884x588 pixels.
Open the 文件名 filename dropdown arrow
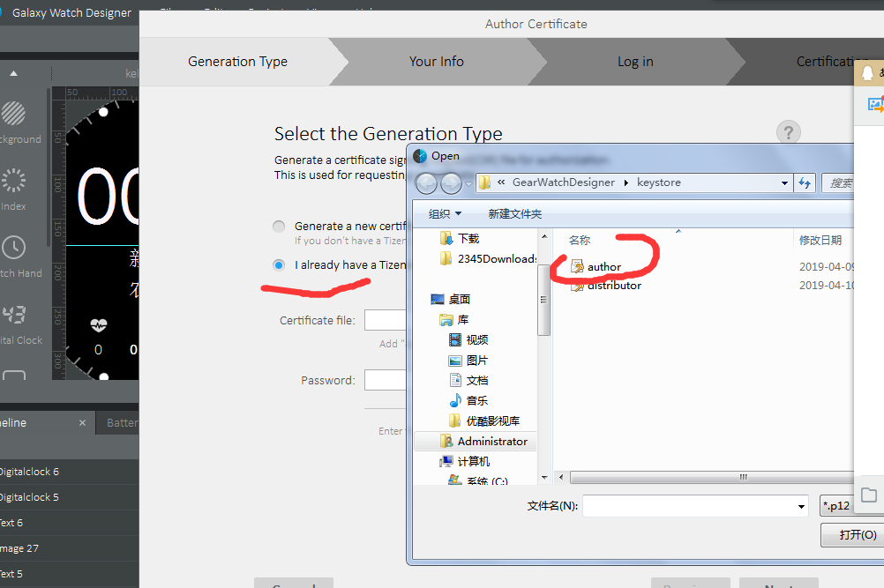click(x=801, y=506)
